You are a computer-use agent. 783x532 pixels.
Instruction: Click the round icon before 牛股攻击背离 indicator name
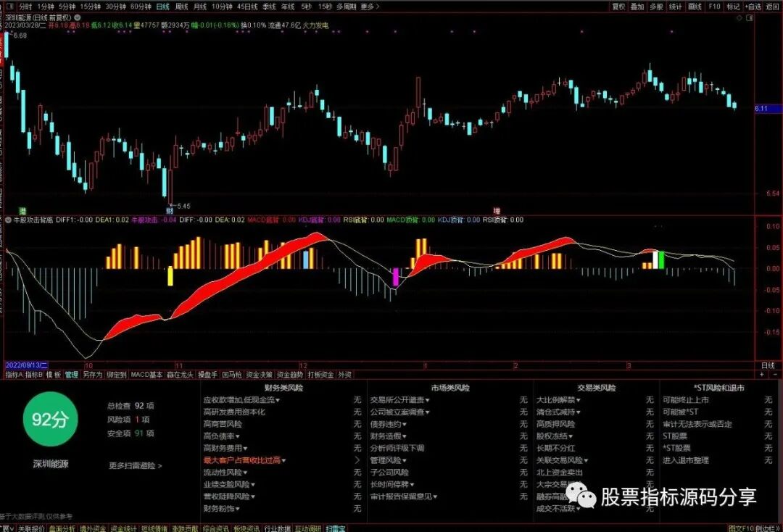(8, 220)
